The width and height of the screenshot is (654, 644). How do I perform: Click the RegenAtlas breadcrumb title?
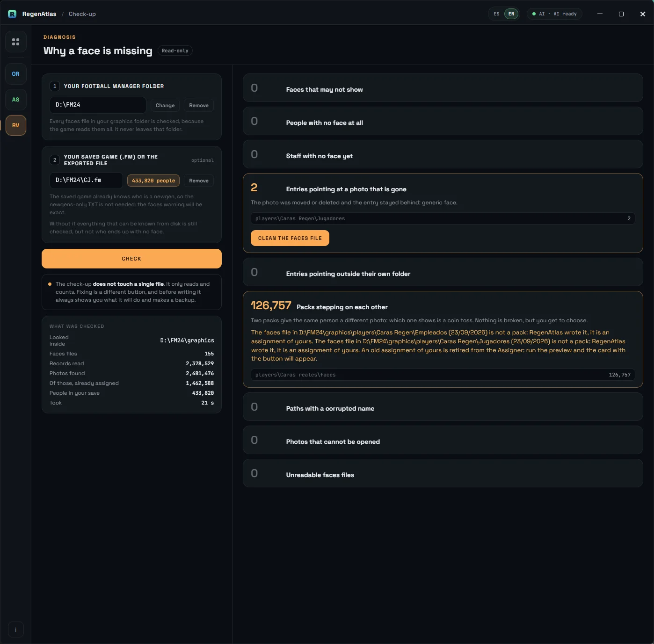click(39, 14)
